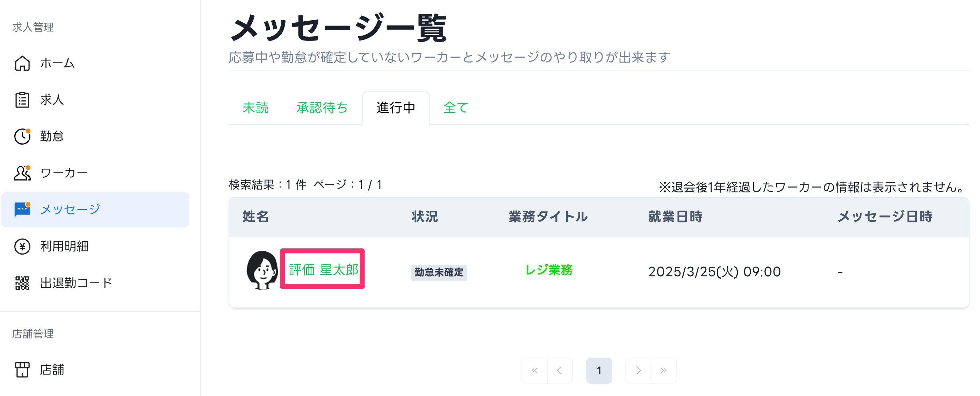Switch to the 承認待ち tab

point(322,108)
